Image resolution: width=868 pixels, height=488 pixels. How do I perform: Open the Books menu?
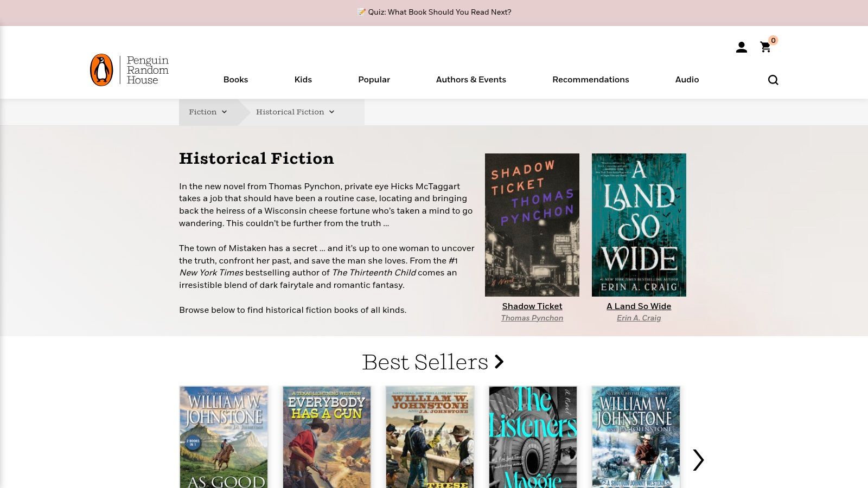[235, 80]
